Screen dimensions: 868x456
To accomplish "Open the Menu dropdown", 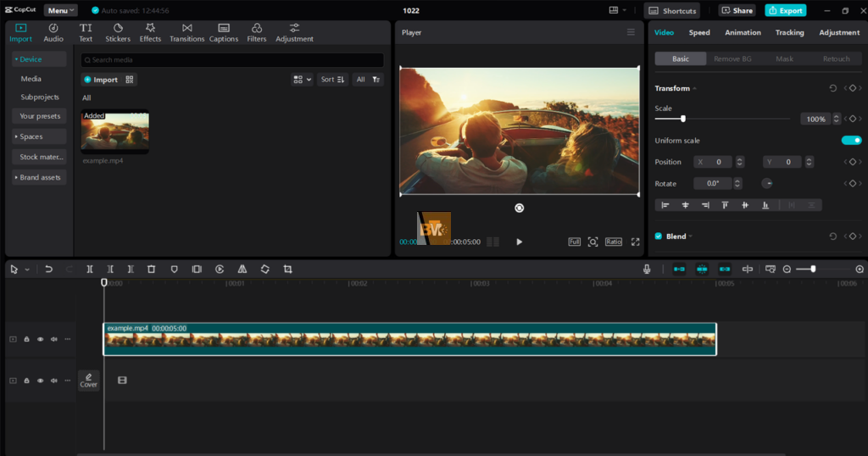I will pyautogui.click(x=60, y=10).
